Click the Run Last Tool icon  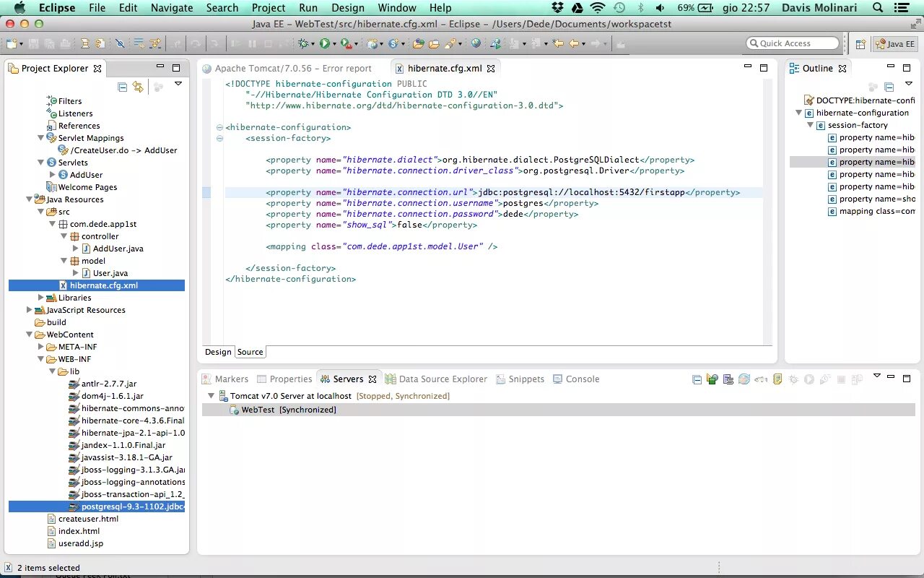click(345, 44)
